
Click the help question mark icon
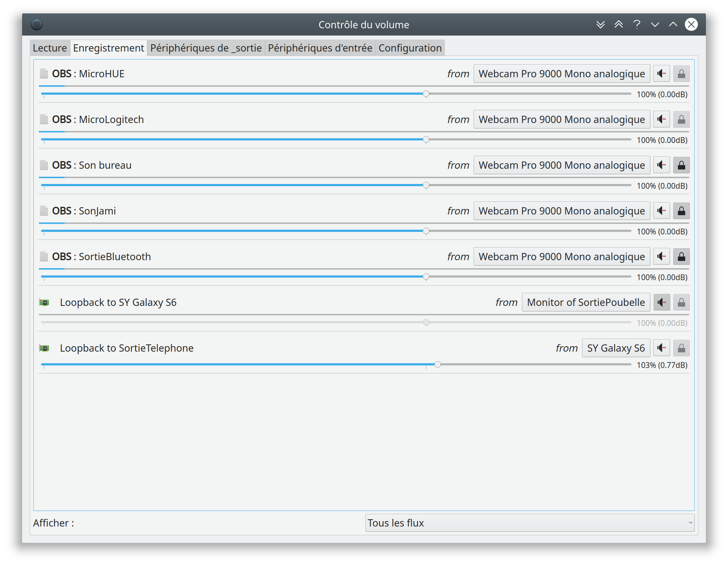637,24
